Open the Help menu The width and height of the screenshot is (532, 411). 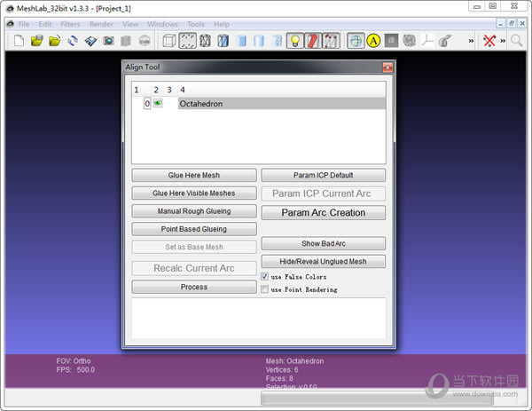point(222,24)
